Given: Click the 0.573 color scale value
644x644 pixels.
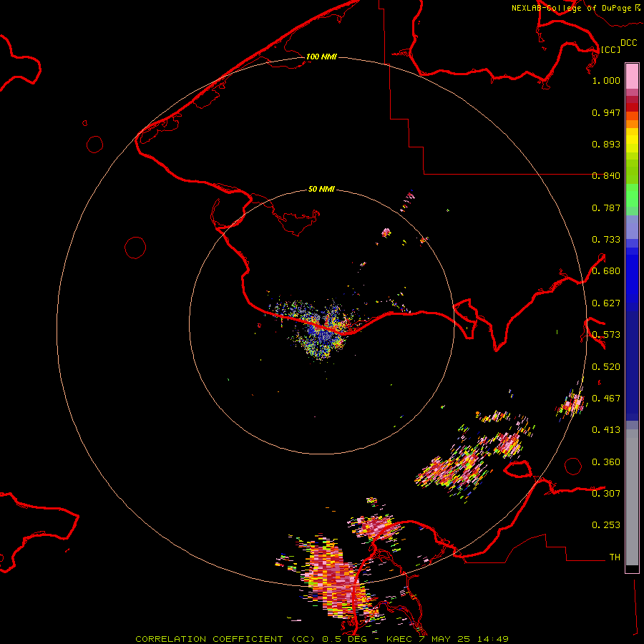Looking at the screenshot, I should click(606, 335).
